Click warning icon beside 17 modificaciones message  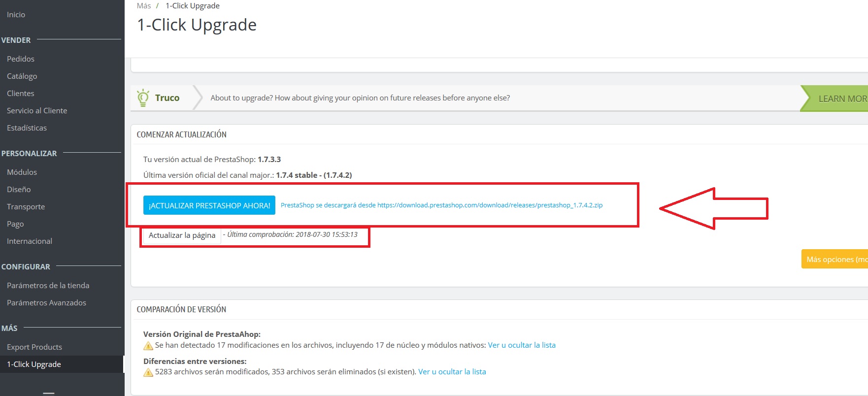[148, 346]
